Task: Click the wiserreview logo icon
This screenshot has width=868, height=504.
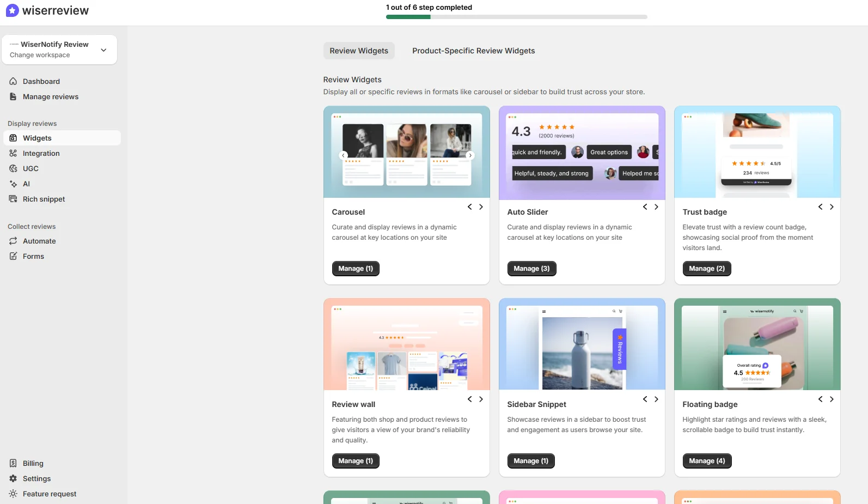Action: 12,10
